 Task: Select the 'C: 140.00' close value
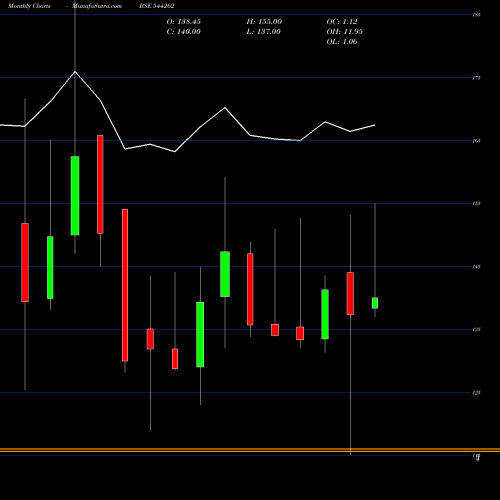click(184, 32)
